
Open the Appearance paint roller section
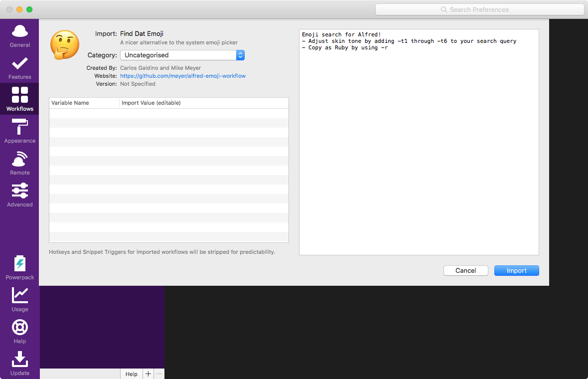point(19,131)
